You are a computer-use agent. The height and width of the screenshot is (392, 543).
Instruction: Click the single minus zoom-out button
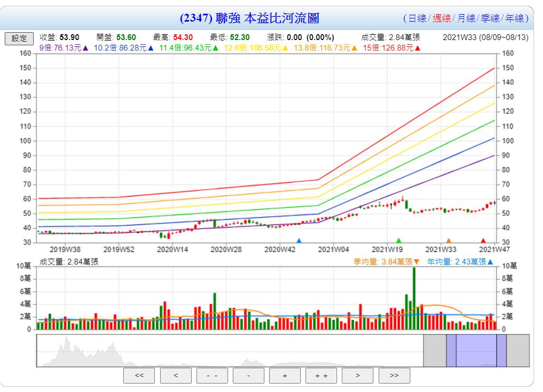248,376
